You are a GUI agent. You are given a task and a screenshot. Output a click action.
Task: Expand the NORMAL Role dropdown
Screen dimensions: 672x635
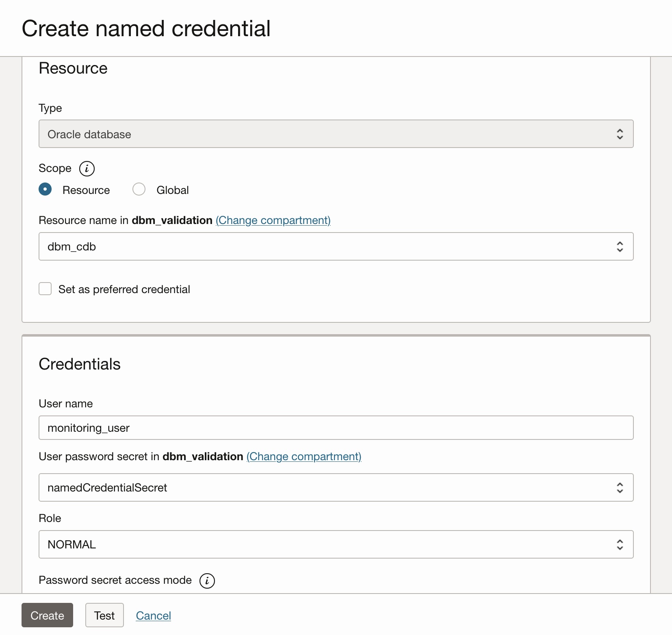[x=325, y=545]
